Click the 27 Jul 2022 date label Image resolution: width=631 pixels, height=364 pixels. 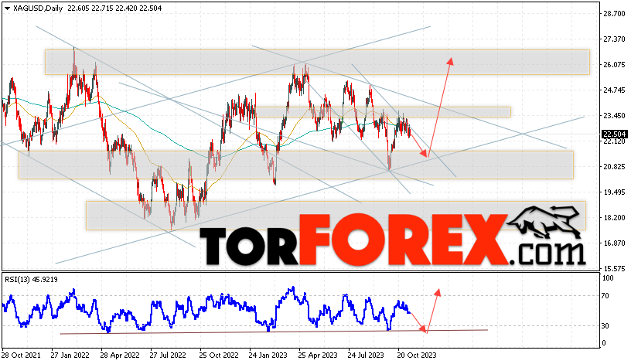(168, 355)
